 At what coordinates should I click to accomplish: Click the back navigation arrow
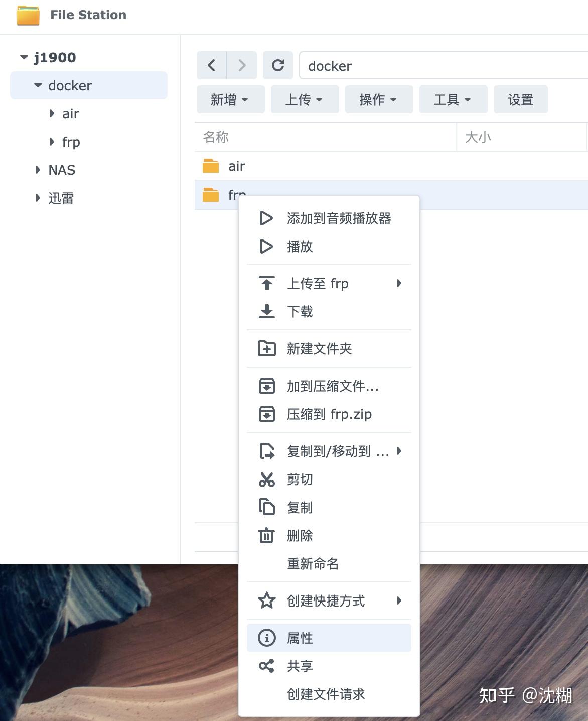pos(211,65)
